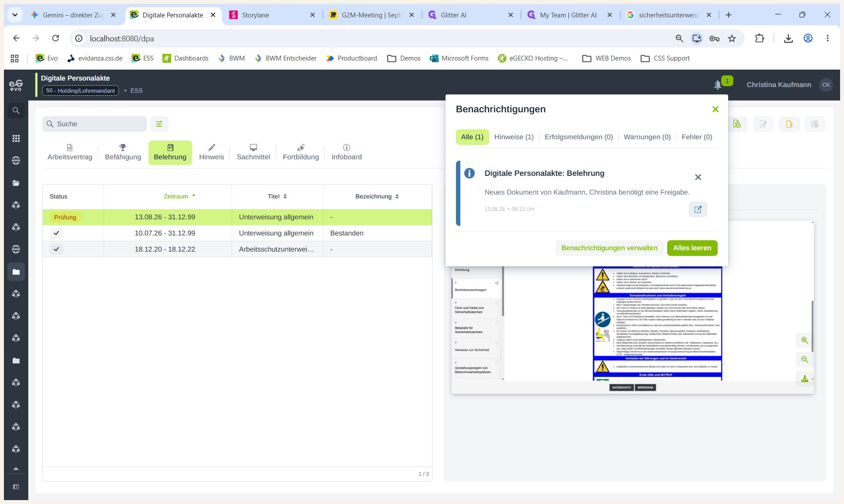Click the orange delete document icon
Image resolution: width=844 pixels, height=504 pixels.
[x=789, y=124]
